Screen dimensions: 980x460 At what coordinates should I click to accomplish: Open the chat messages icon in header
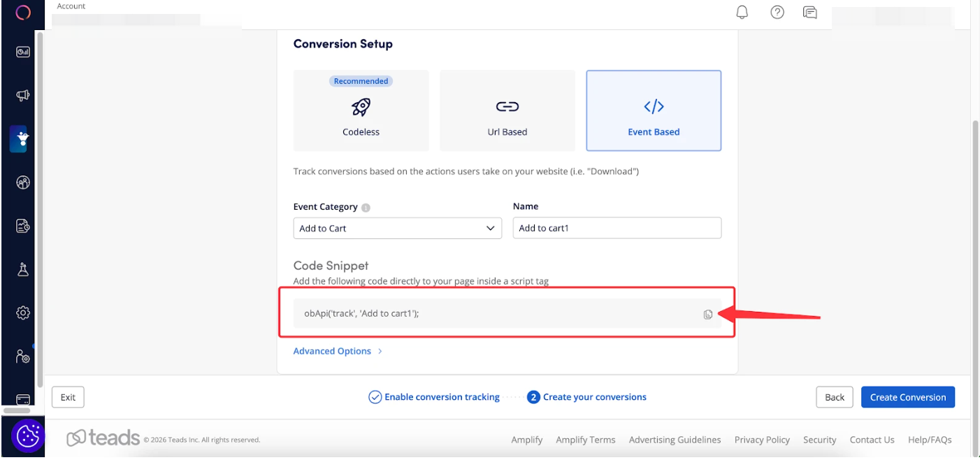point(810,13)
